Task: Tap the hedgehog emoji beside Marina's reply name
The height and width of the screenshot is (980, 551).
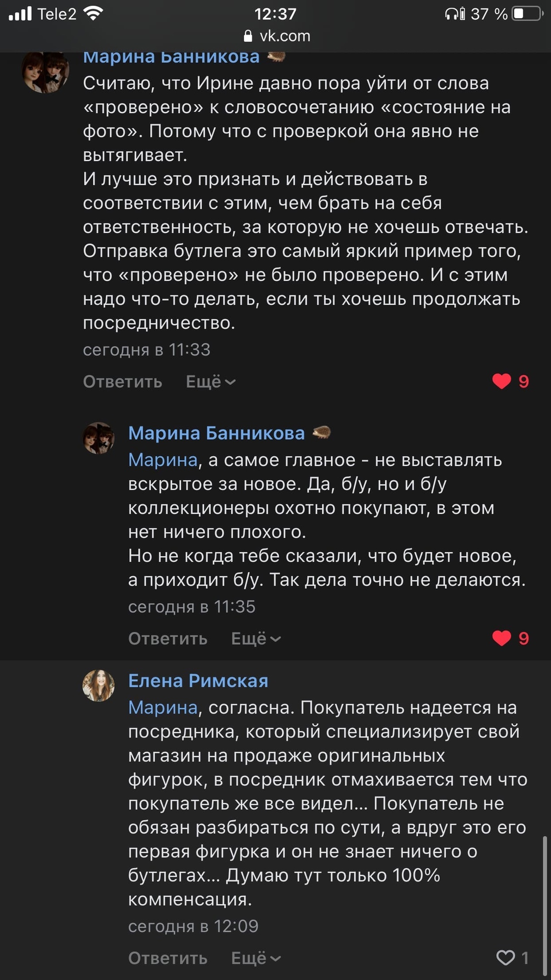Action: (321, 432)
